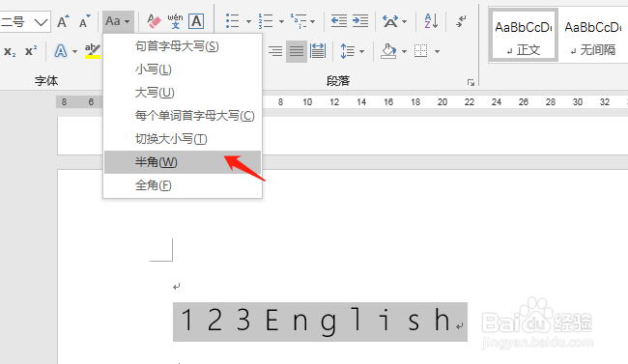Click the Asian Layout icon
Screen dimensions: 628x364
[390, 21]
